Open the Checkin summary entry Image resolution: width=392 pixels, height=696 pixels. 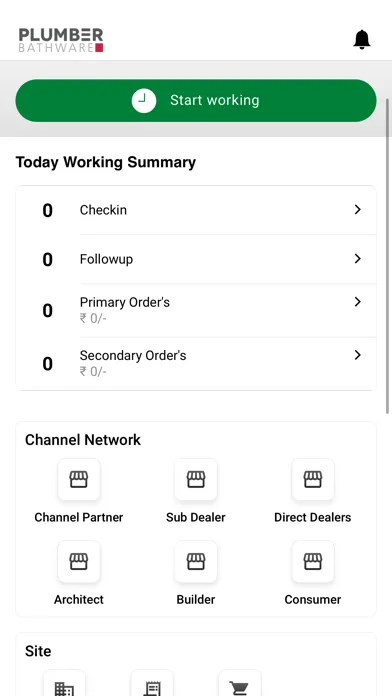pyautogui.click(x=196, y=210)
